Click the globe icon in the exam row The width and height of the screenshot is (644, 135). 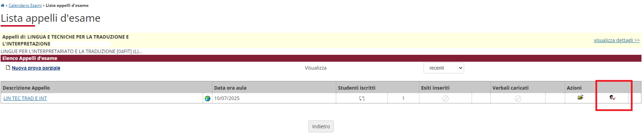pyautogui.click(x=208, y=98)
